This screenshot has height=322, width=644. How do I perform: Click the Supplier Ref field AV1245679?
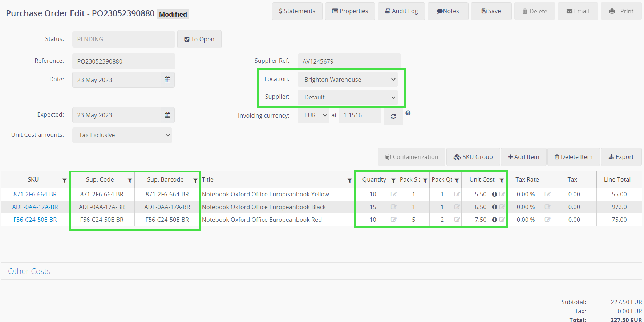[x=349, y=61]
